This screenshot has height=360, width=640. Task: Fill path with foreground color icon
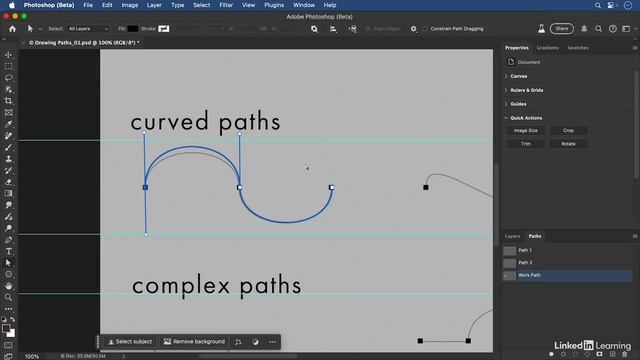(x=551, y=354)
